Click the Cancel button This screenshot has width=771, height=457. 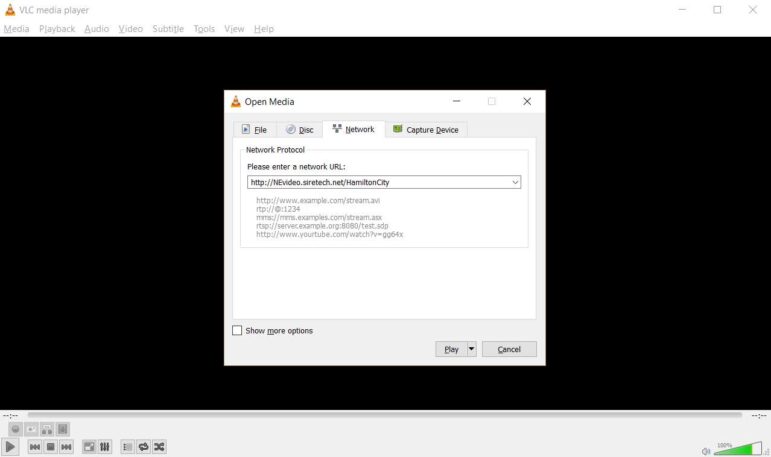[x=509, y=349]
